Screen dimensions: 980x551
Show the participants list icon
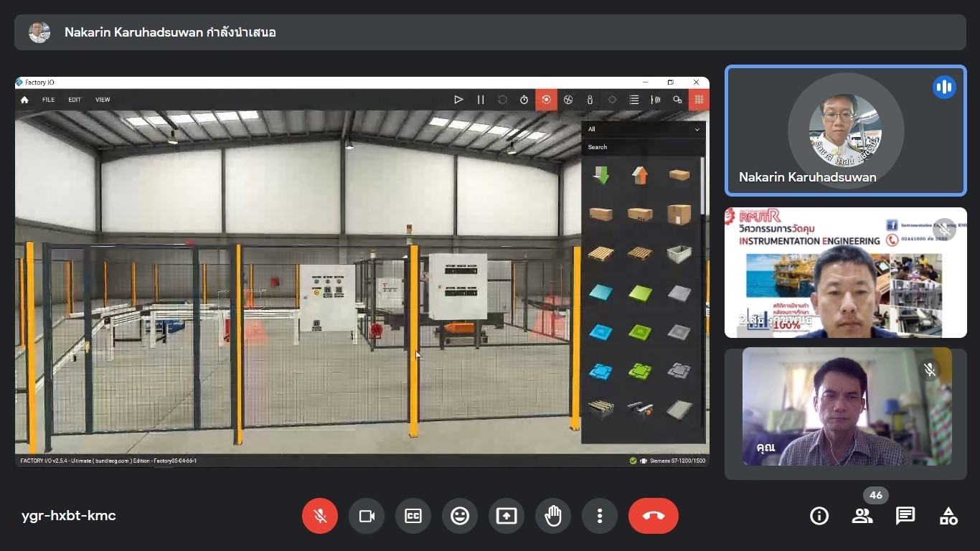click(x=862, y=516)
